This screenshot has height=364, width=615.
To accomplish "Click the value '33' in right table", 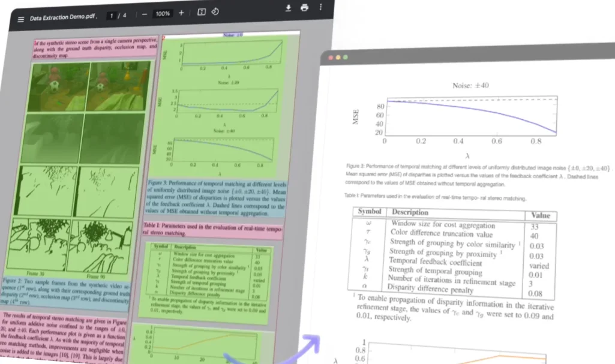I will coord(534,227).
